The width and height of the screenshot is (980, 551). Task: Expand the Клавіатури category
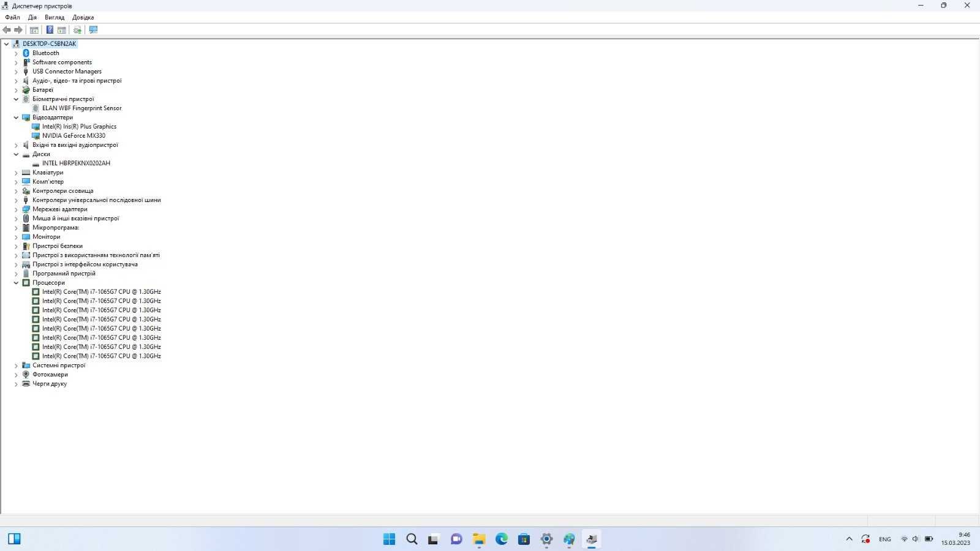17,173
